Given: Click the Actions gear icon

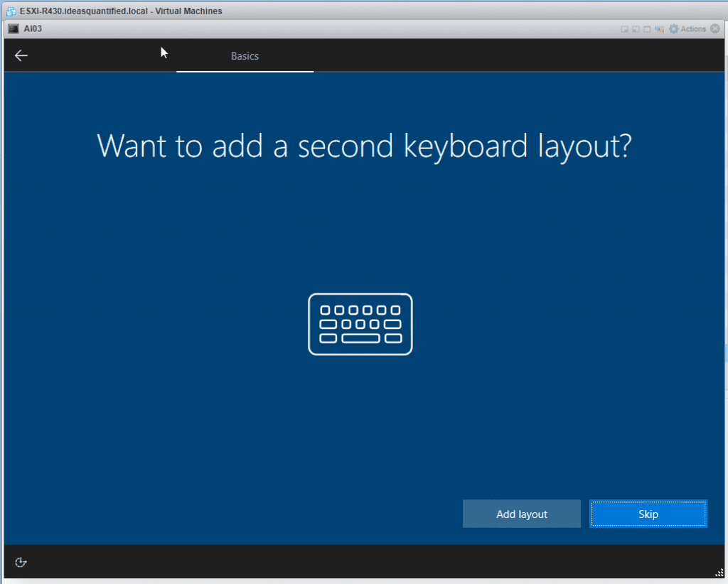Looking at the screenshot, I should [673, 28].
